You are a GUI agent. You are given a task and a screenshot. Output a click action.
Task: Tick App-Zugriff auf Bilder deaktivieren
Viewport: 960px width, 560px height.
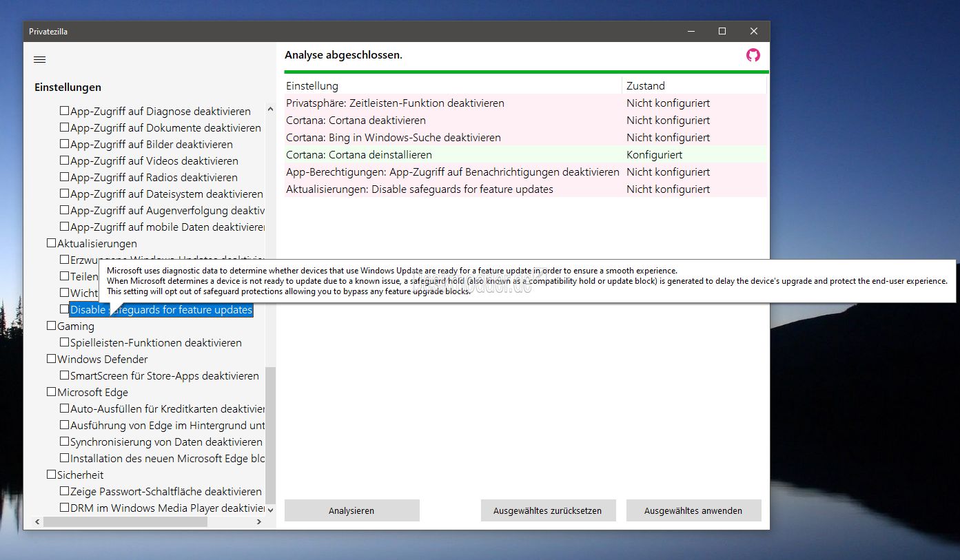[x=64, y=143]
